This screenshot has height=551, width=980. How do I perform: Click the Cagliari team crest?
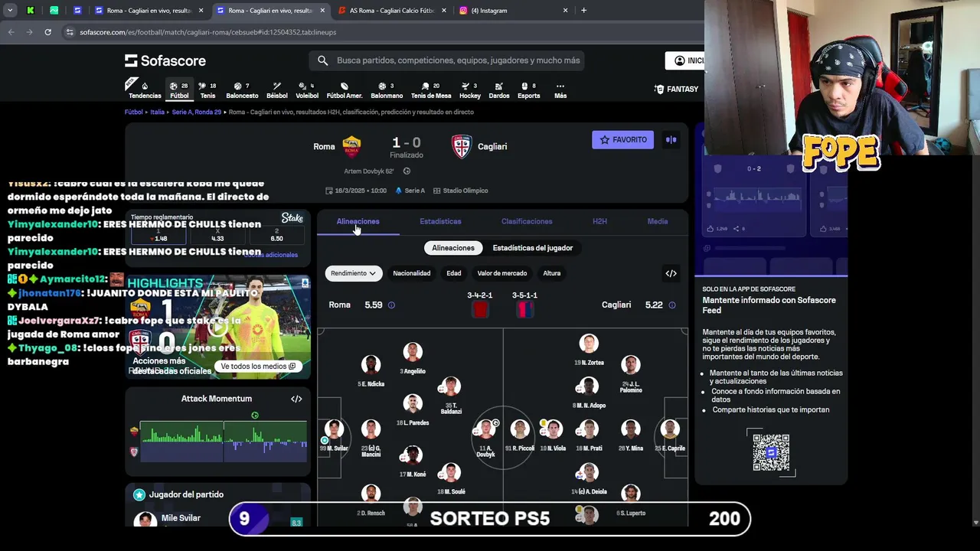(x=462, y=146)
